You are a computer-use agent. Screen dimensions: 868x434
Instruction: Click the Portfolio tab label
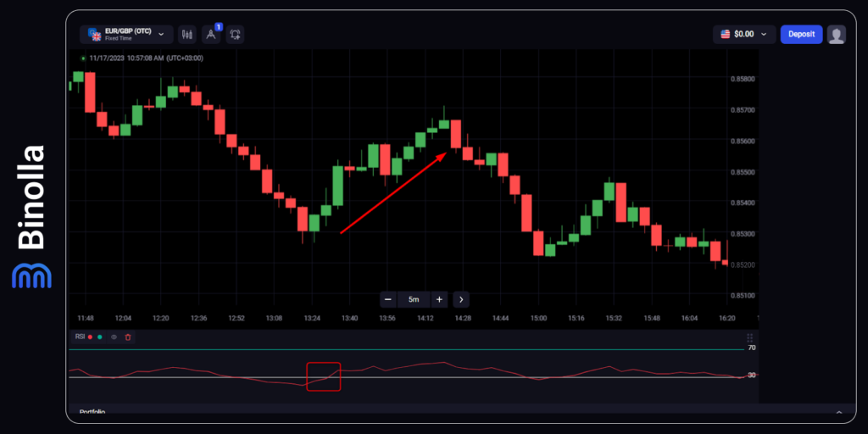[92, 412]
